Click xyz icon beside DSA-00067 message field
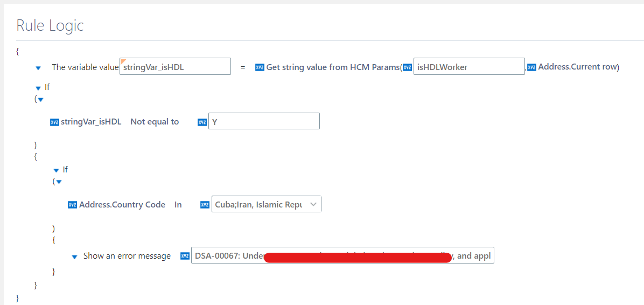This screenshot has width=644, height=305. point(185,256)
